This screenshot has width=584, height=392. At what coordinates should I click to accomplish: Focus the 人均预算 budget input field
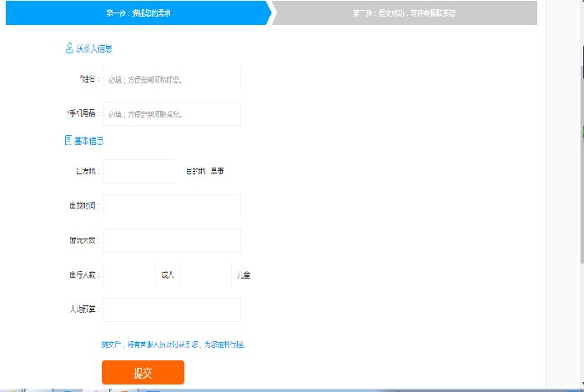[x=172, y=309]
